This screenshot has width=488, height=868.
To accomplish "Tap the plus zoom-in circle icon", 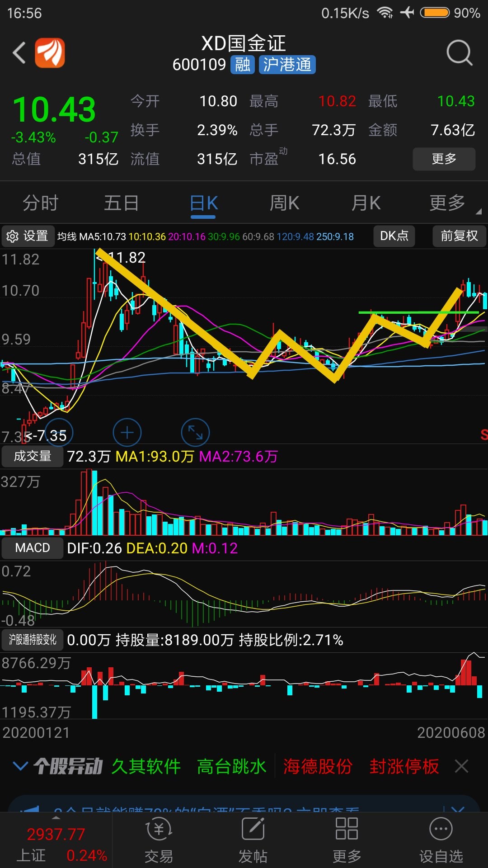I will point(127,433).
